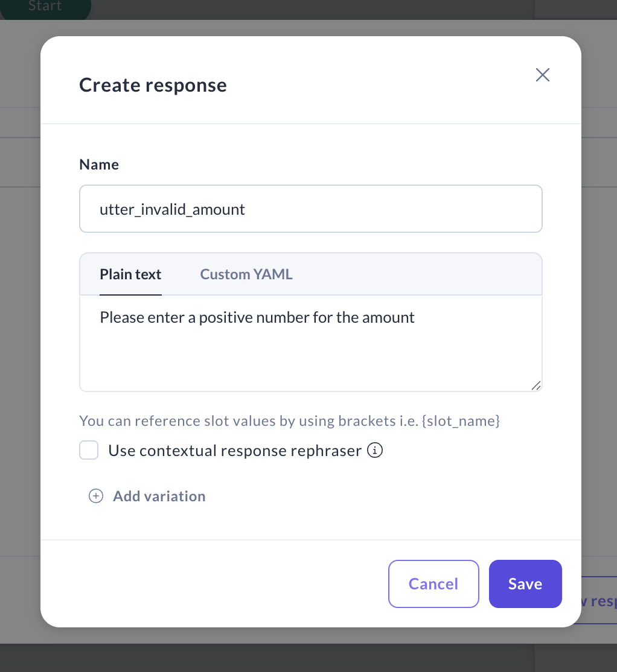Close the Create response dialog
Image resolution: width=617 pixels, height=672 pixels.
tap(542, 75)
